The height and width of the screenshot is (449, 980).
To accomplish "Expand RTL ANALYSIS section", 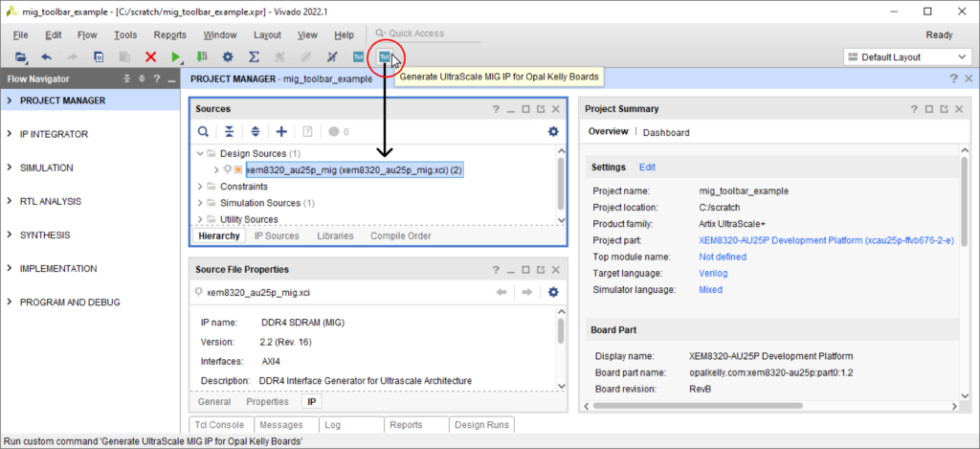I will (x=10, y=201).
